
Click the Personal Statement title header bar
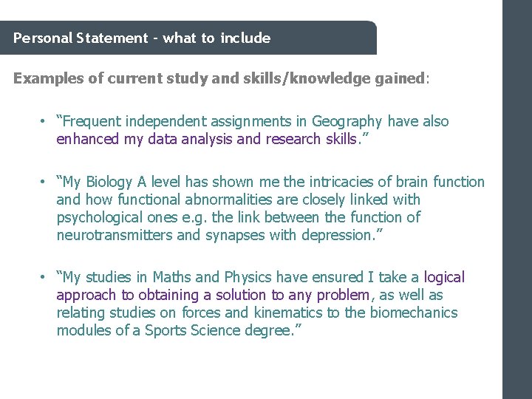[188, 38]
